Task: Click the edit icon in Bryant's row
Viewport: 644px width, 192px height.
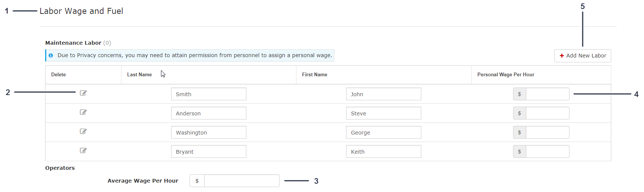Action: [x=83, y=151]
